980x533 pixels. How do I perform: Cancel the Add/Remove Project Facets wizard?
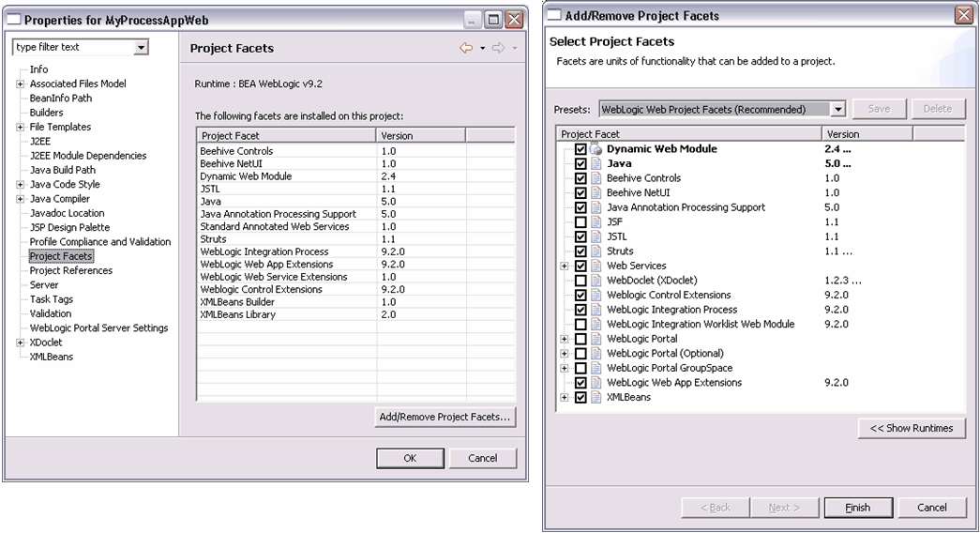[x=932, y=508]
